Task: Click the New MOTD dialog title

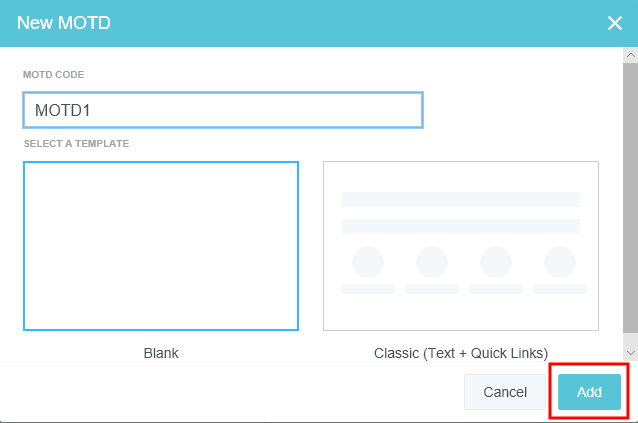Action: tap(64, 23)
